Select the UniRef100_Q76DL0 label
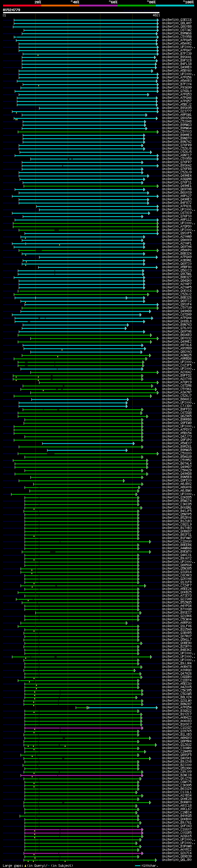197x868 pixels. [177, 91]
